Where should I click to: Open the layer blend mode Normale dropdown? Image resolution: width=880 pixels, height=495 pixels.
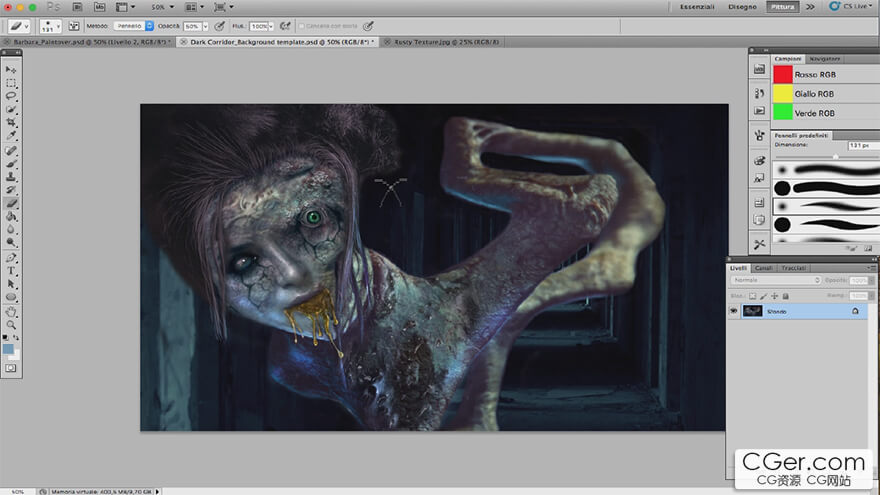[776, 280]
